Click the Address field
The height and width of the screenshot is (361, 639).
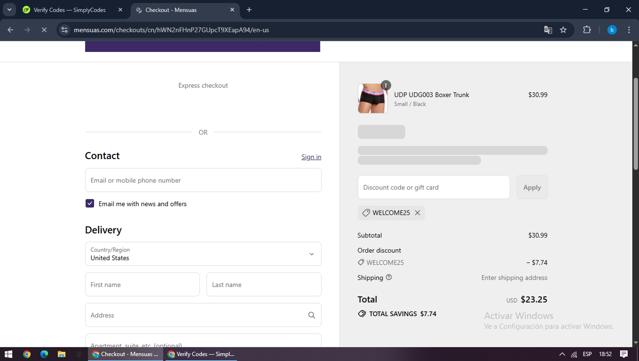click(x=203, y=315)
